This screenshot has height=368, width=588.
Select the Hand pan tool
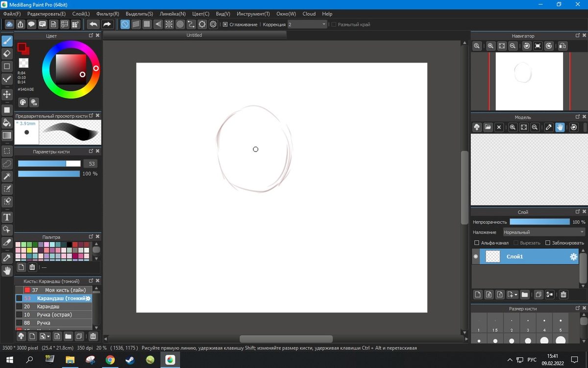7,270
